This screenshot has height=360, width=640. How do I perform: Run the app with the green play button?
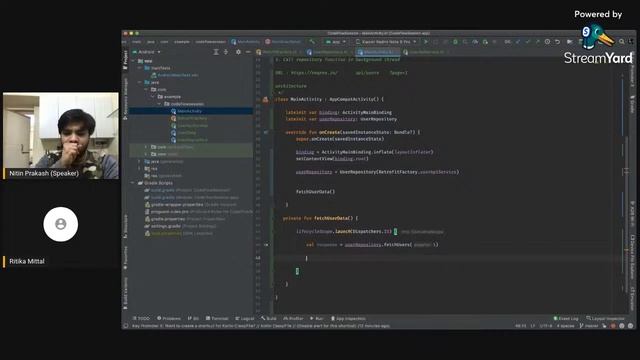pyautogui.click(x=426, y=42)
